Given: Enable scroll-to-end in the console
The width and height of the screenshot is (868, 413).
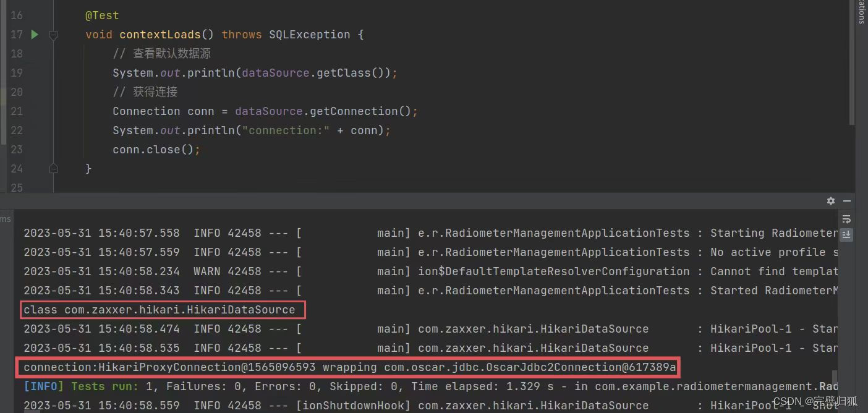Looking at the screenshot, I should point(846,236).
